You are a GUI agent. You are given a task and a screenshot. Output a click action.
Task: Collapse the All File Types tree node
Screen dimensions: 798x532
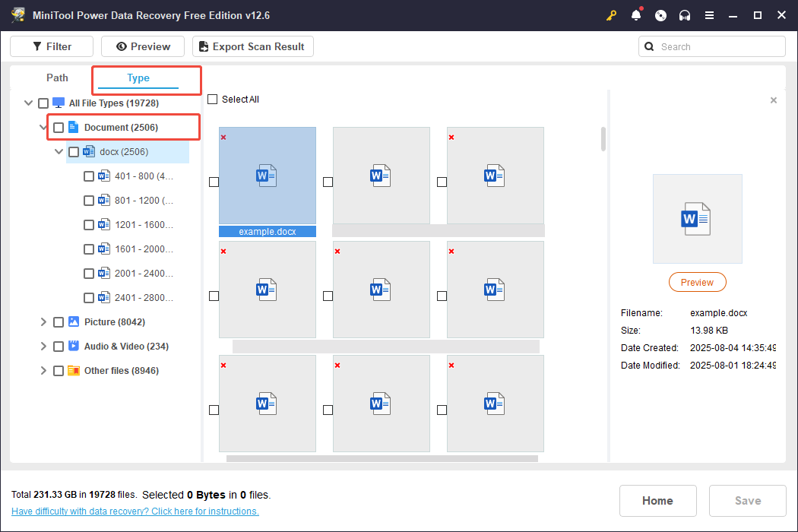tap(29, 103)
